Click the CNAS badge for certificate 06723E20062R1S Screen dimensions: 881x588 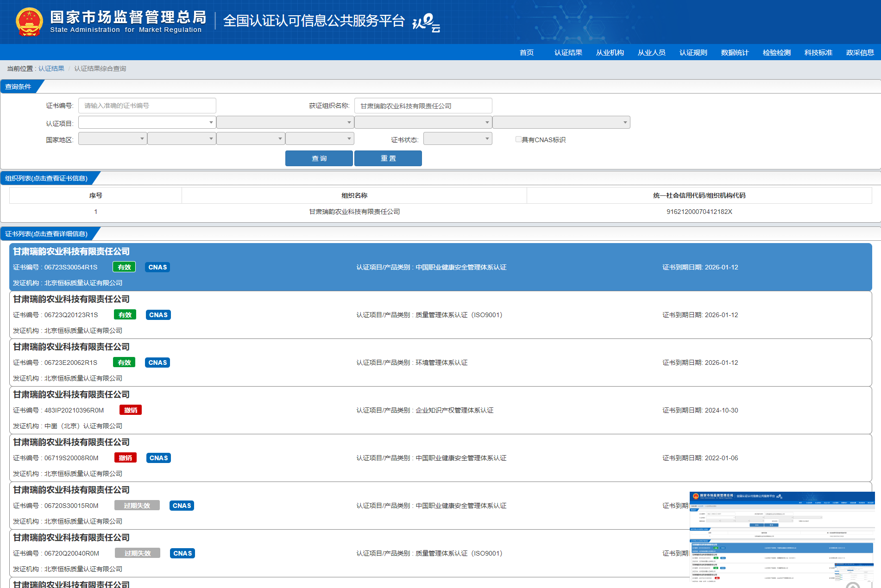click(x=157, y=363)
